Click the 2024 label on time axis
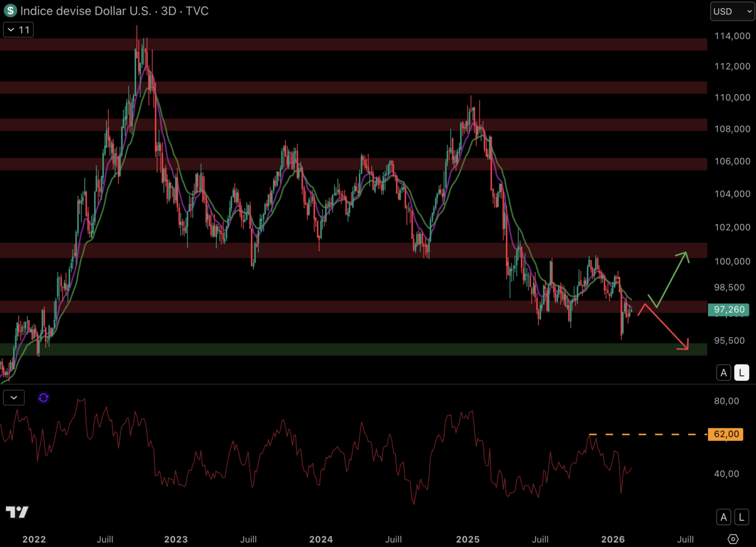 [x=321, y=539]
